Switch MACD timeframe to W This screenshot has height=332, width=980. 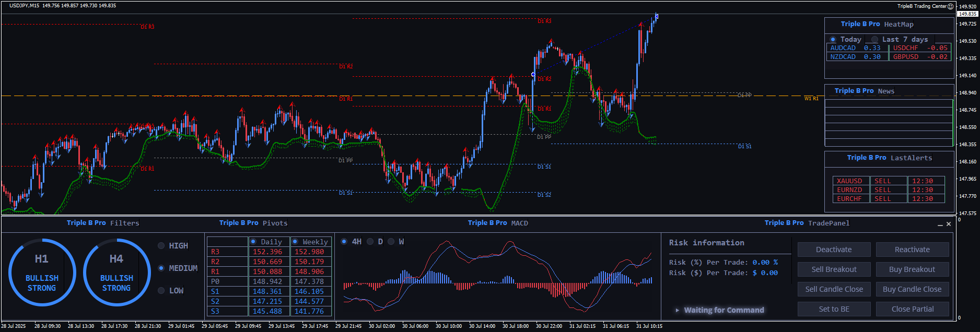[391, 242]
